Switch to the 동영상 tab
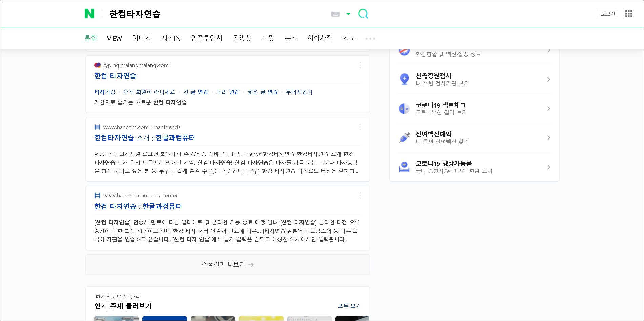 (242, 38)
